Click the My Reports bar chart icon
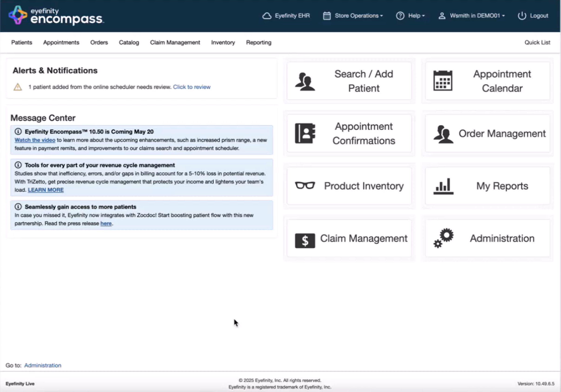Image resolution: width=561 pixels, height=392 pixels. (443, 186)
